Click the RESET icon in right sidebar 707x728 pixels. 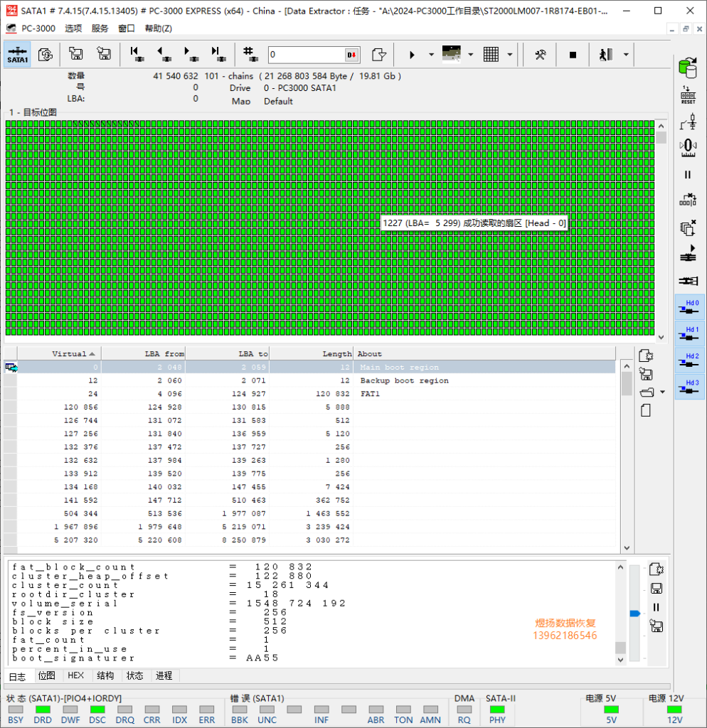click(x=688, y=95)
